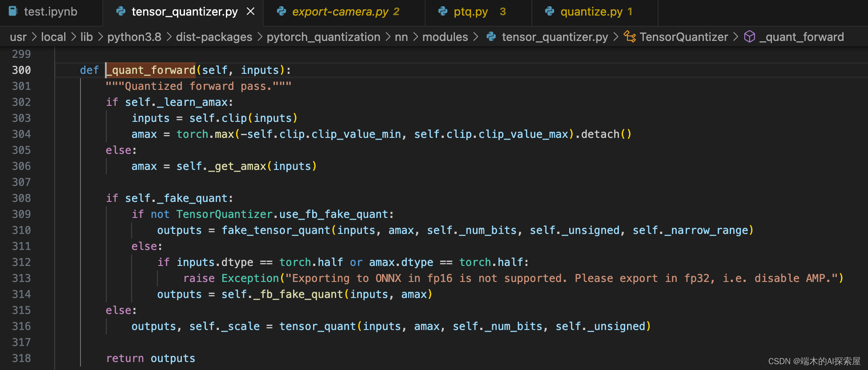Screen dimensions: 868x370
Task: Click the usr breadcrumb segment
Action: coord(18,37)
